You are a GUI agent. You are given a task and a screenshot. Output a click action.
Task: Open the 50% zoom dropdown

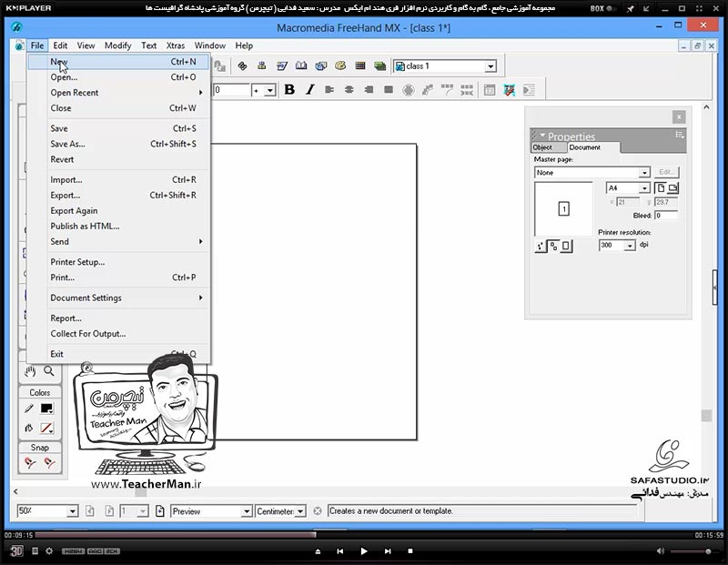click(72, 511)
